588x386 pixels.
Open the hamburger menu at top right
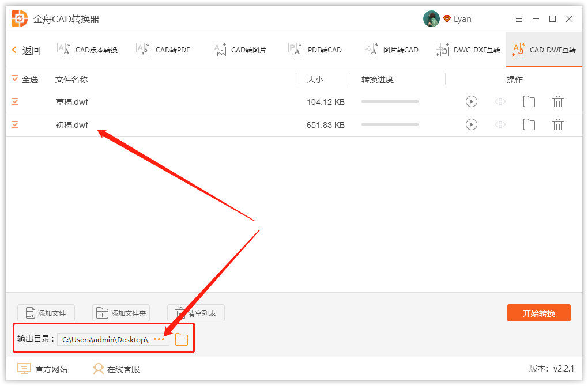tap(518, 18)
